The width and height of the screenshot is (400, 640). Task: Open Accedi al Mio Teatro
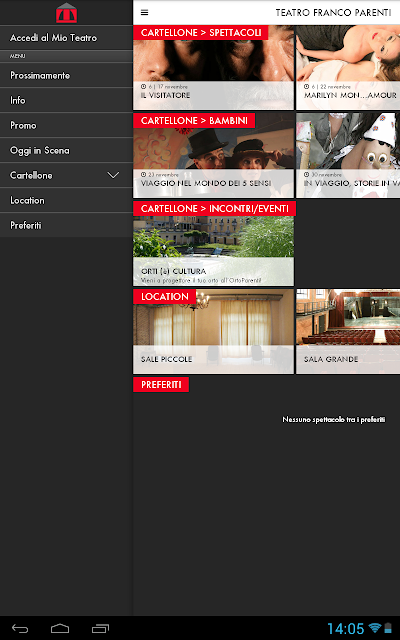pyautogui.click(x=66, y=38)
